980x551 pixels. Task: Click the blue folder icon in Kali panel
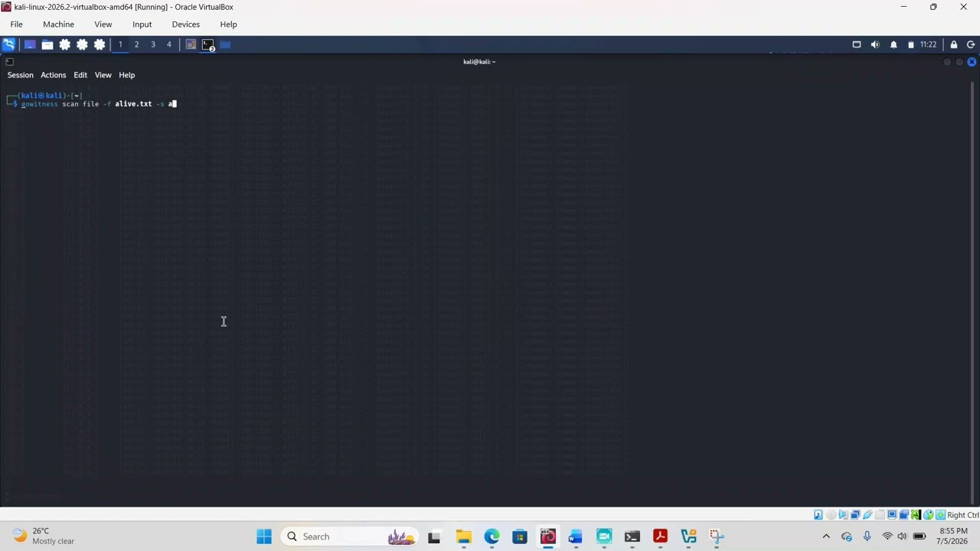tap(225, 44)
